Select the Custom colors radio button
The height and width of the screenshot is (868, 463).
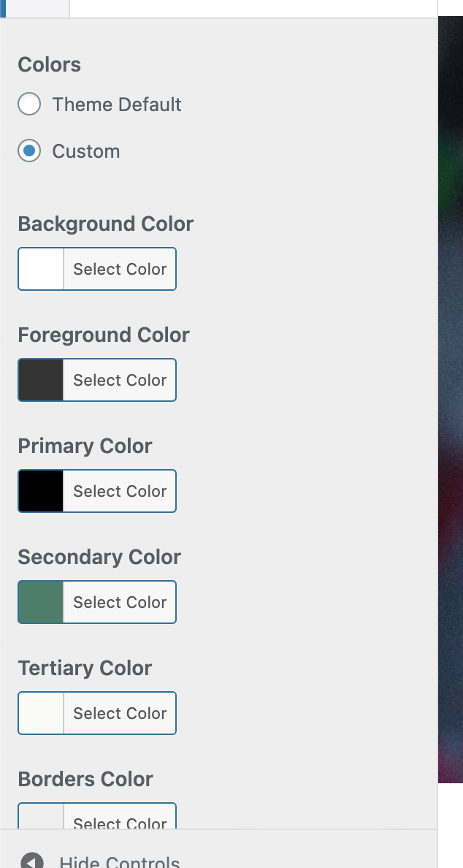[29, 151]
